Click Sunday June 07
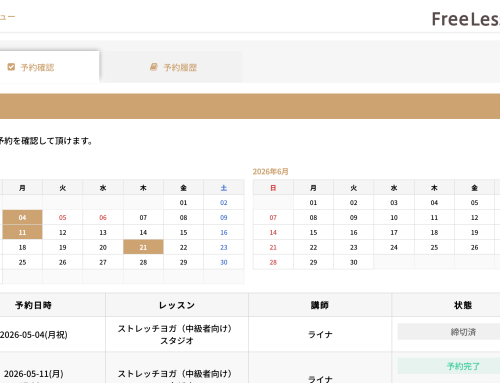This screenshot has width=500, height=383. tap(273, 218)
